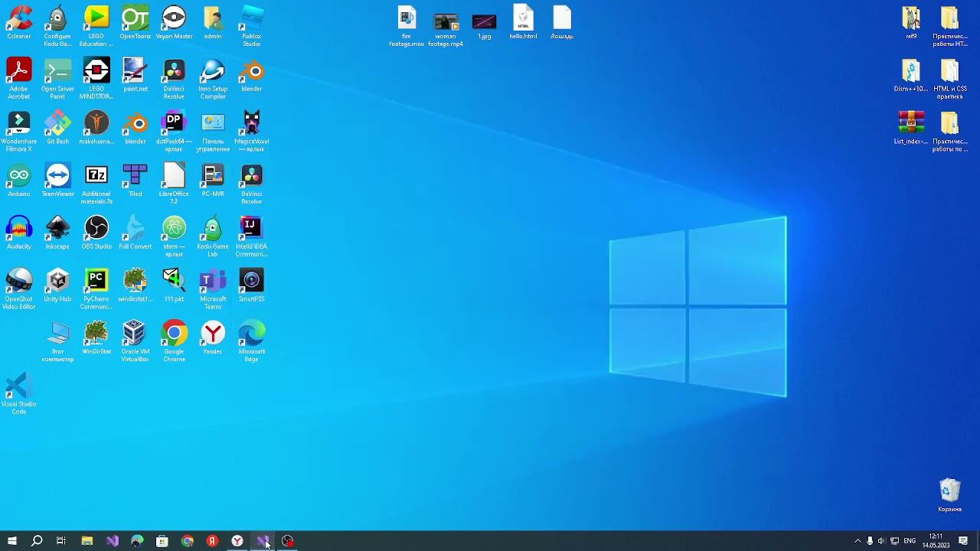Click the Audacity desktop icon
The height and width of the screenshot is (551, 980).
pos(19,233)
